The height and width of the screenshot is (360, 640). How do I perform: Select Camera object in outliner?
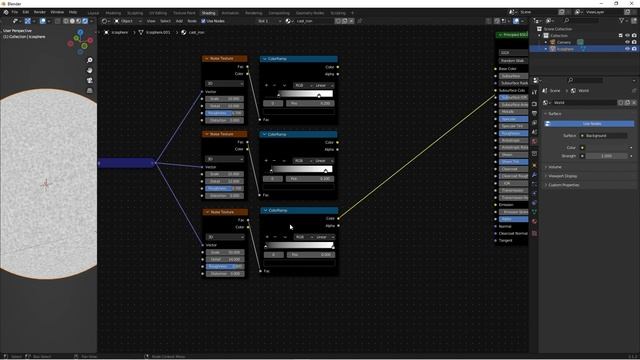click(x=564, y=42)
